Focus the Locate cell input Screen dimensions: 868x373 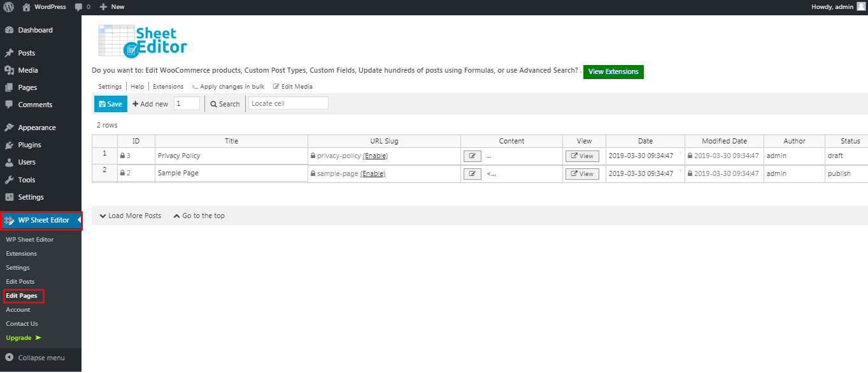288,103
